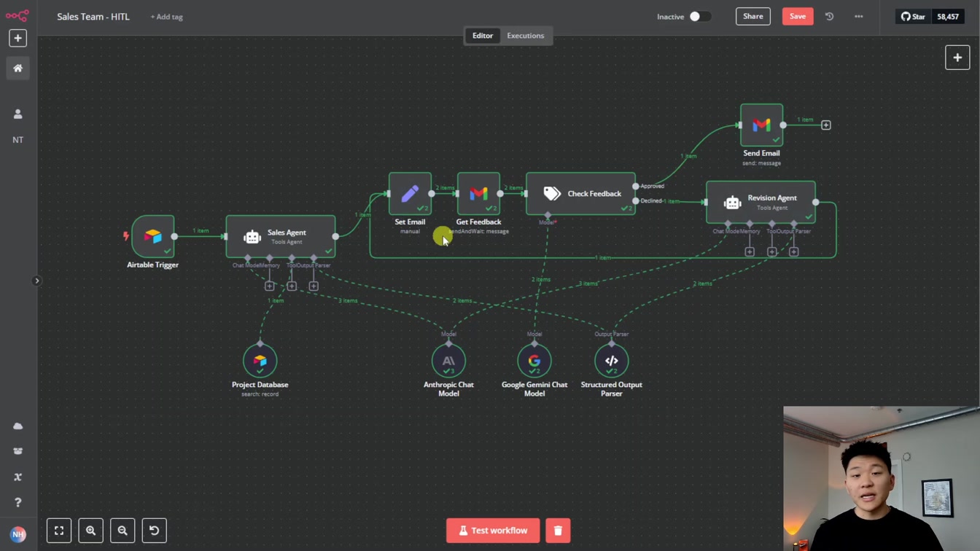Click the 58,457 star count
This screenshot has height=551, width=980.
(x=947, y=16)
